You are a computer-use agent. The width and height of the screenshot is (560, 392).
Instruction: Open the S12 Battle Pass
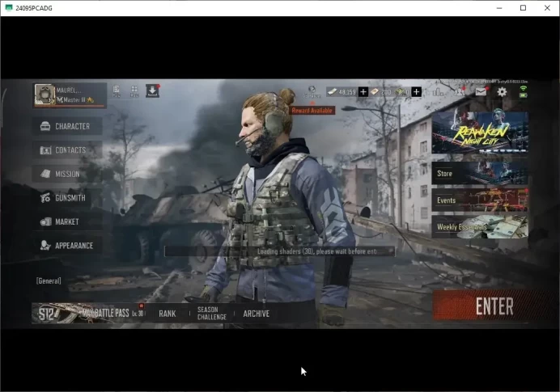tap(88, 313)
